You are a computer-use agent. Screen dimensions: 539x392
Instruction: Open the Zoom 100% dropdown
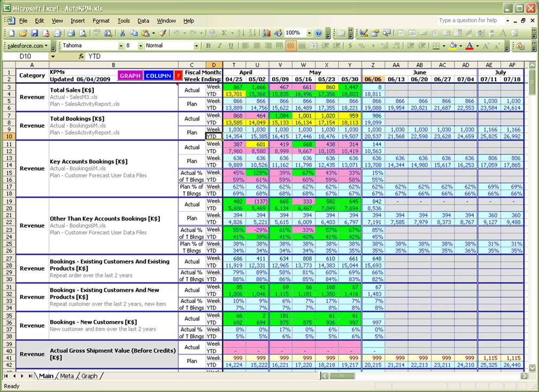(x=310, y=33)
